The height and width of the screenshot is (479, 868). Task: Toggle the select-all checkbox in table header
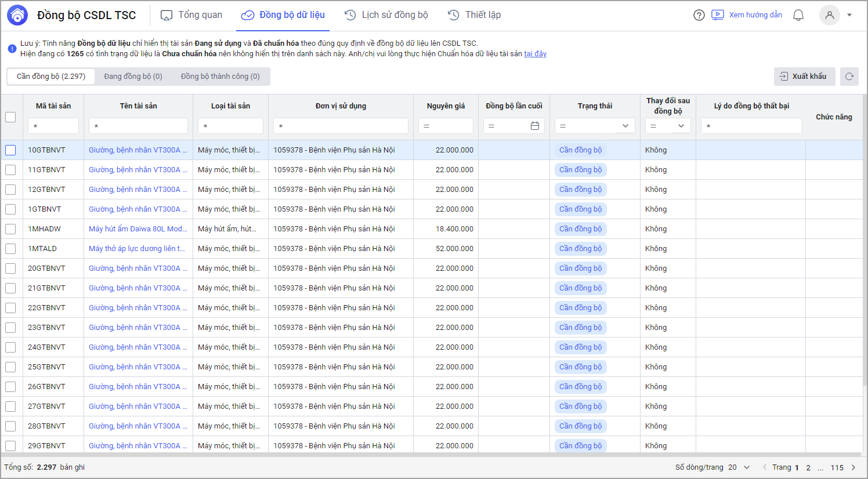[10, 117]
